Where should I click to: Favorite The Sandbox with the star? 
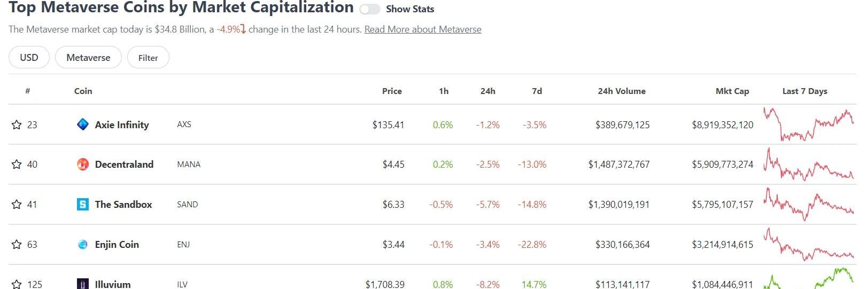[17, 205]
